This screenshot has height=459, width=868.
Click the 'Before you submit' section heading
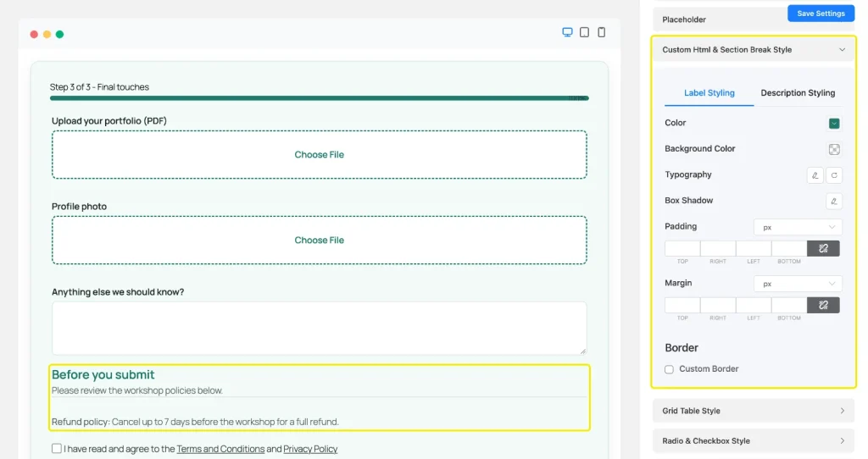103,374
